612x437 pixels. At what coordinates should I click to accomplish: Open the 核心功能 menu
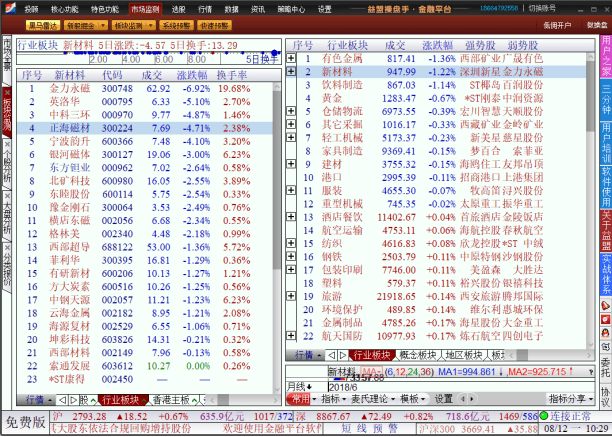pyautogui.click(x=65, y=9)
